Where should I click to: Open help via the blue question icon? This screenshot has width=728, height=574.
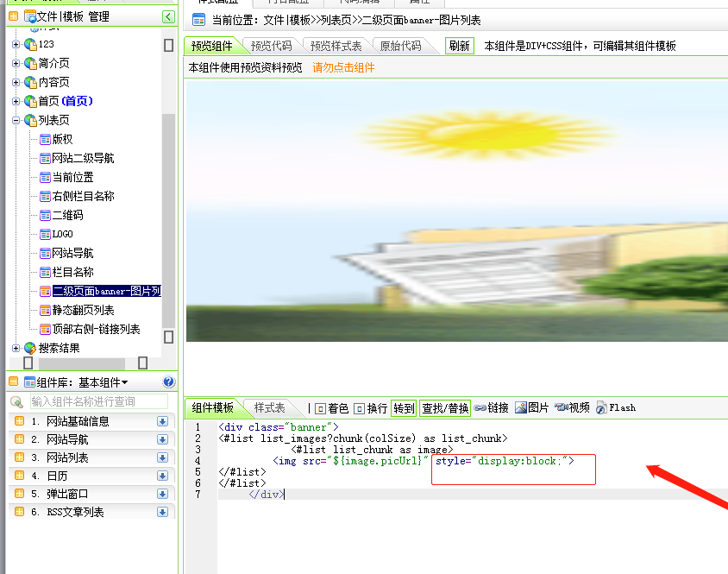point(168,382)
